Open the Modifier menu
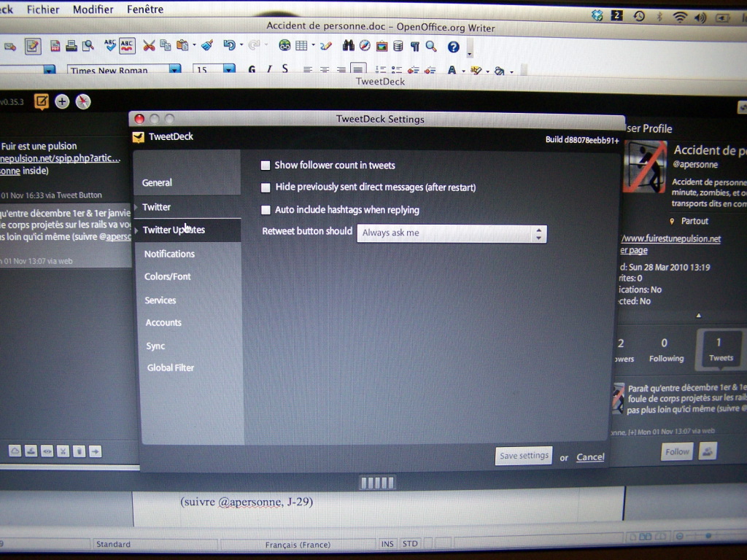Screen dimensions: 747x560 coord(93,9)
